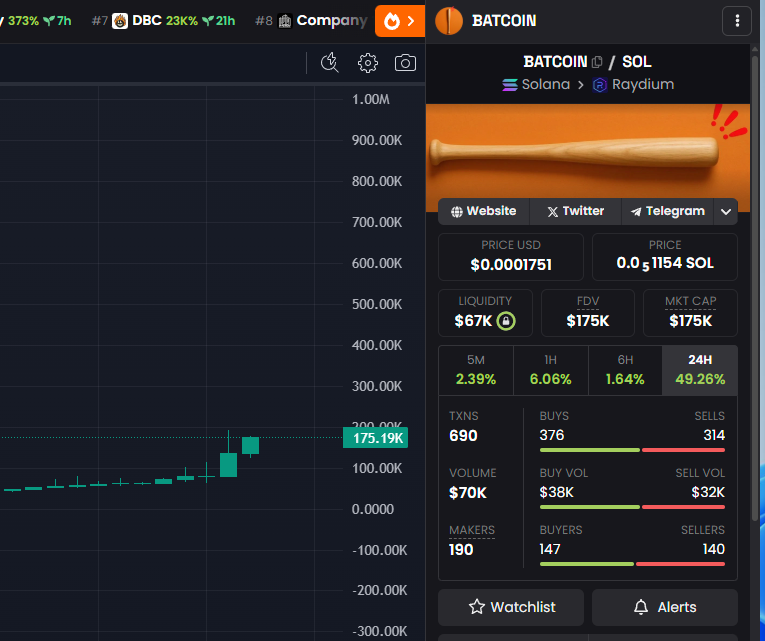765x641 pixels.
Task: Open the project Telegram link
Action: pyautogui.click(x=667, y=211)
